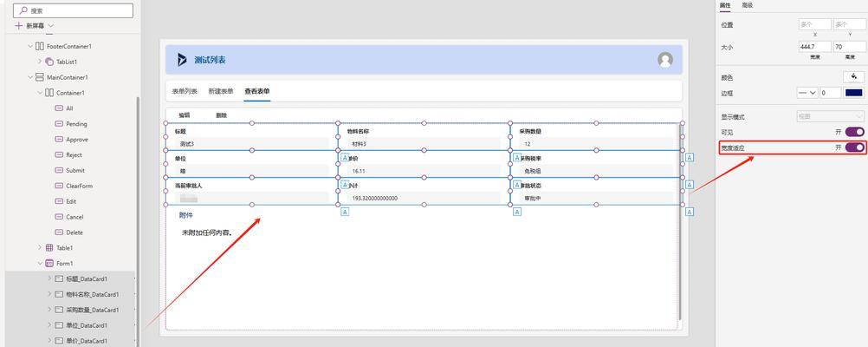Click the Edit button icon in tree
Image resolution: width=868 pixels, height=347 pixels.
59,201
